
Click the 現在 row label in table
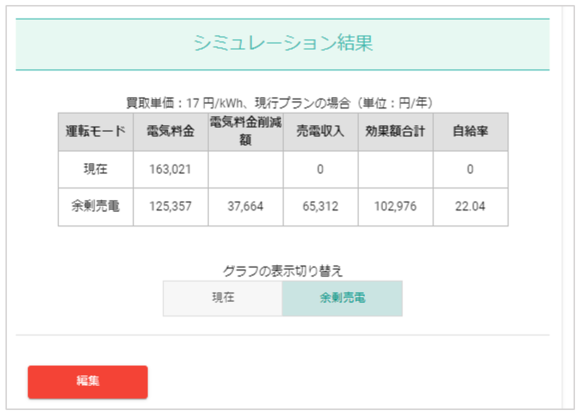click(x=96, y=169)
